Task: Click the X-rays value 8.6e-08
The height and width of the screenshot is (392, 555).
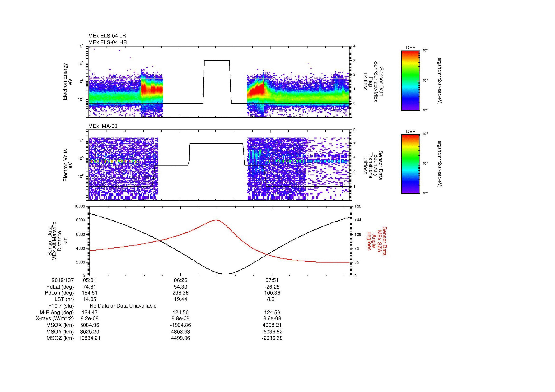Action: 272,318
